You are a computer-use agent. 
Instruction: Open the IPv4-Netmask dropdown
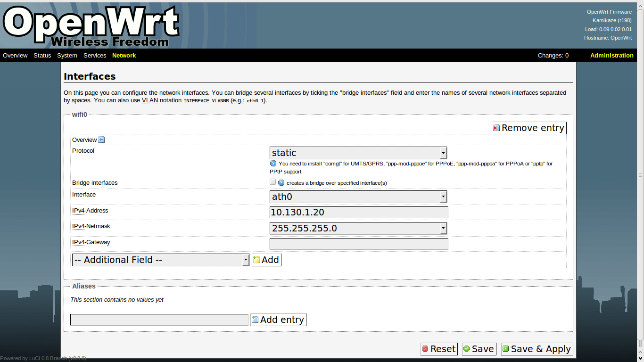(x=358, y=228)
